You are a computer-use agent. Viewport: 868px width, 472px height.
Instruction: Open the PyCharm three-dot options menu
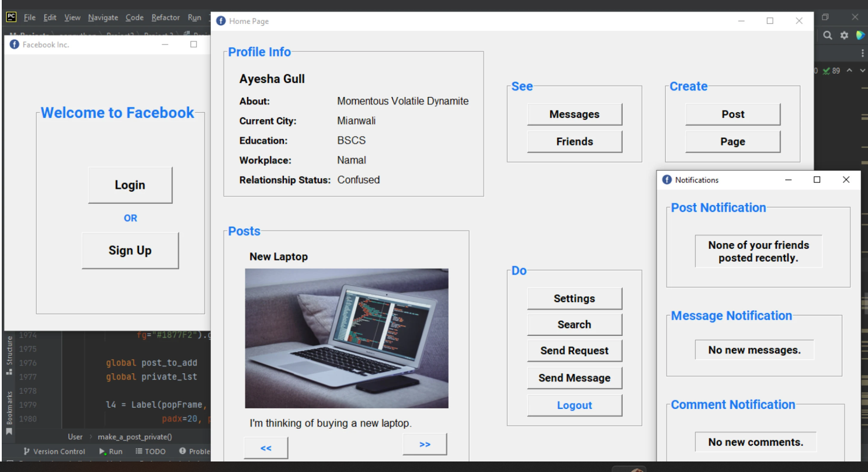click(x=862, y=53)
